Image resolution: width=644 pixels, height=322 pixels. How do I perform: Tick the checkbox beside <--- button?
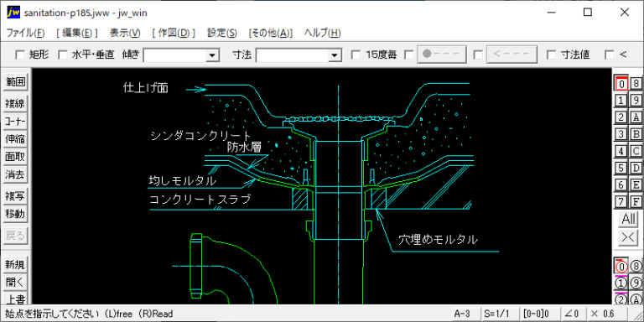pyautogui.click(x=478, y=55)
